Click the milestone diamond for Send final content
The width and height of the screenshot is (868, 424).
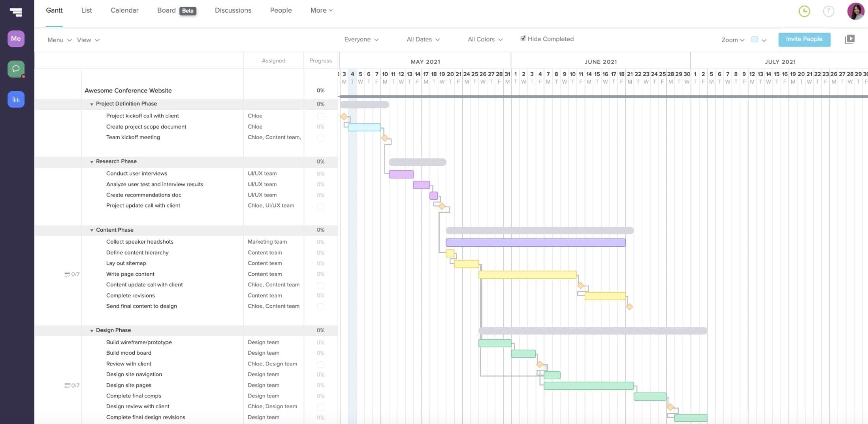coord(630,306)
